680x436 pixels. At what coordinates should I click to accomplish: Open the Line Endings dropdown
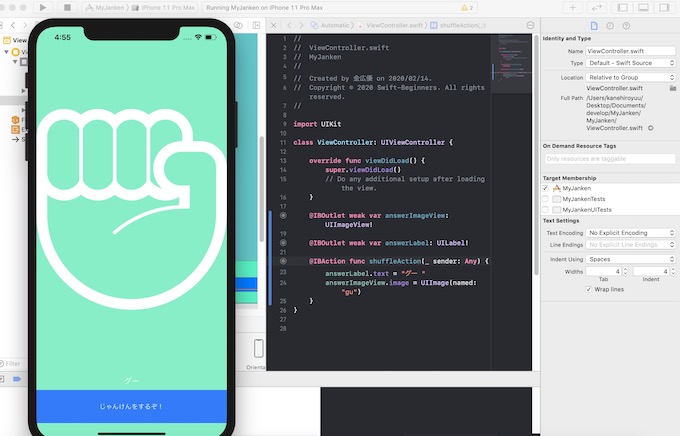tap(631, 245)
